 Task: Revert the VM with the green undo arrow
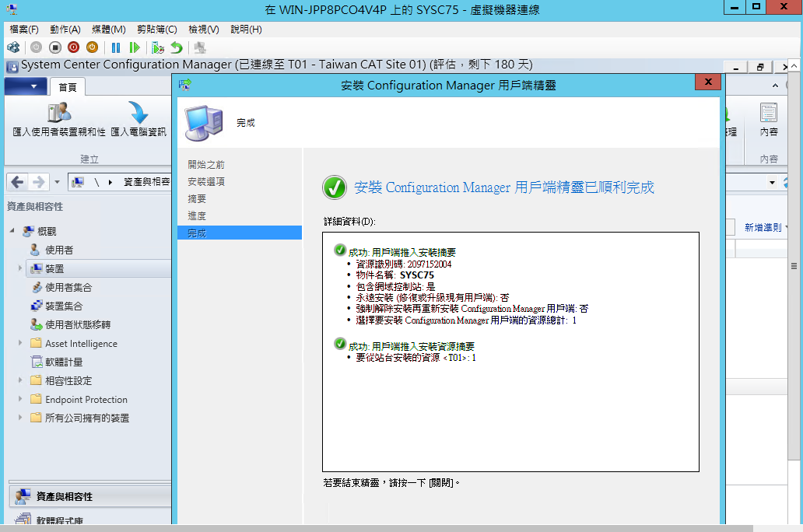coord(177,47)
